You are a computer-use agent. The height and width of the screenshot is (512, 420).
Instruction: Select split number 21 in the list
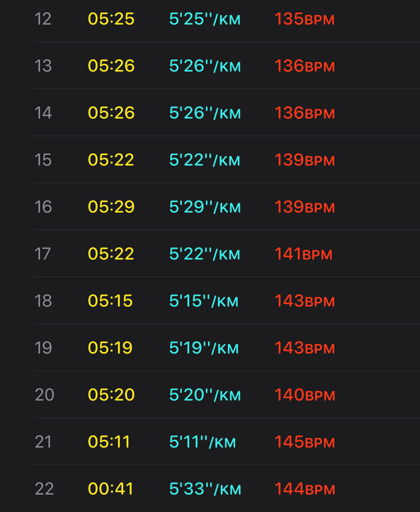click(x=43, y=442)
